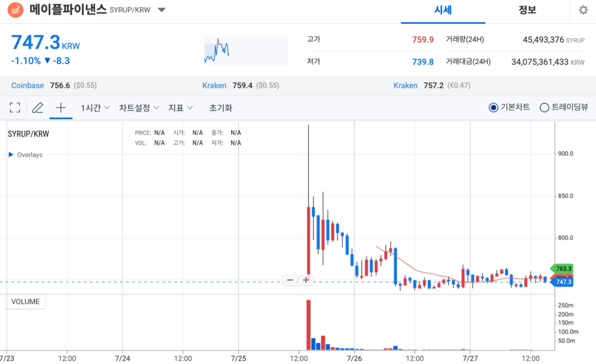This screenshot has height=364, width=596.
Task: Click the green 763.3 price marker
Action: [x=562, y=269]
